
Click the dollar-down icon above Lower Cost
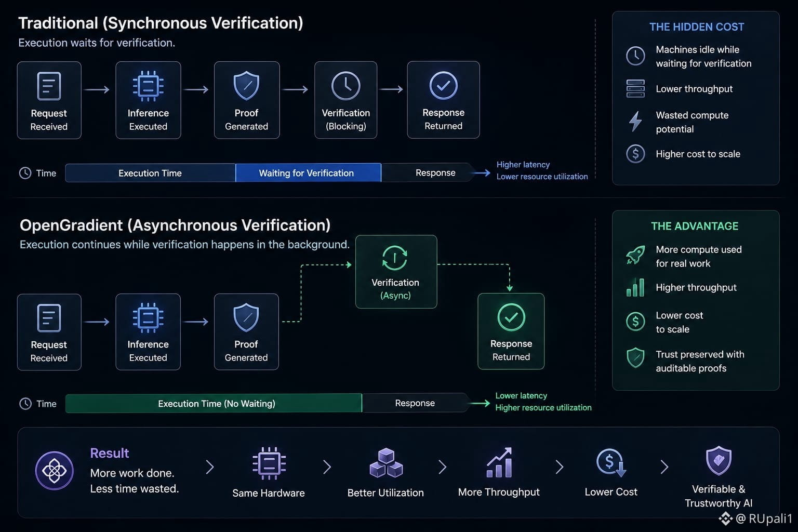tap(611, 462)
